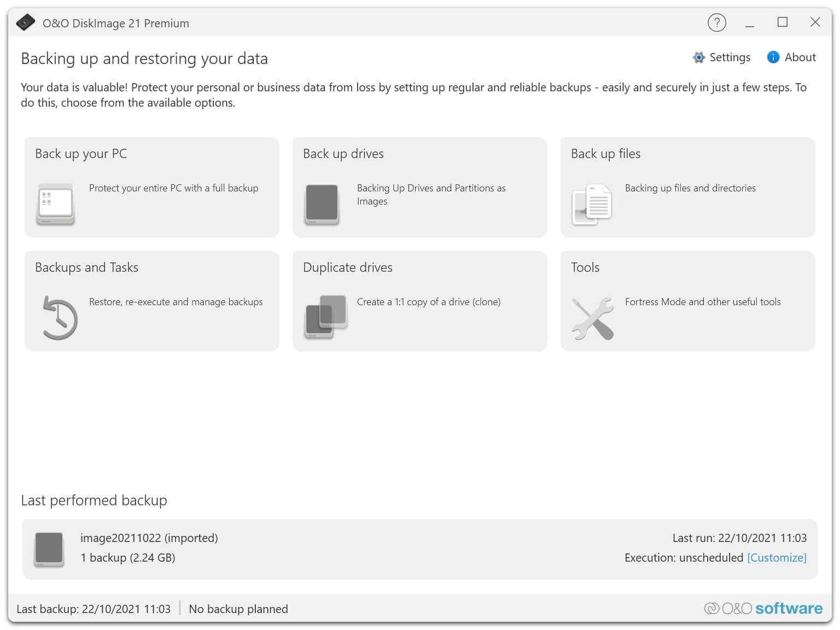The width and height of the screenshot is (840, 630).
Task: Open the Settings label
Action: 730,57
